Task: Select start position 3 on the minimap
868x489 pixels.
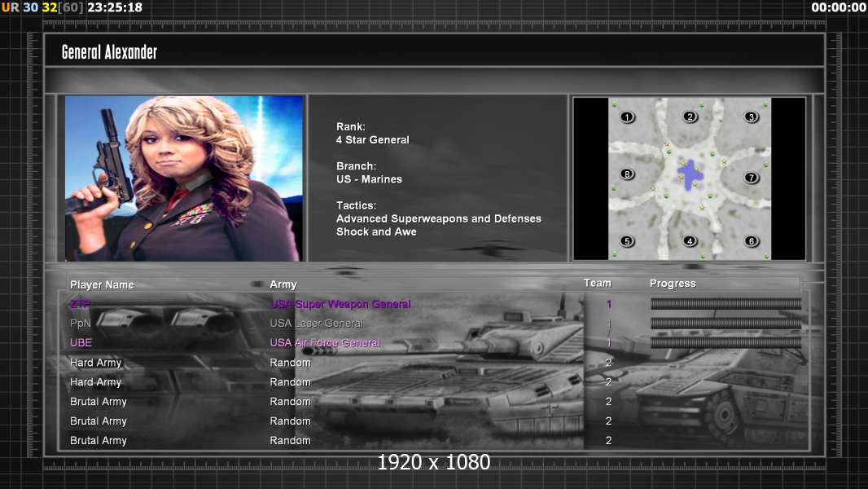Action: point(752,117)
